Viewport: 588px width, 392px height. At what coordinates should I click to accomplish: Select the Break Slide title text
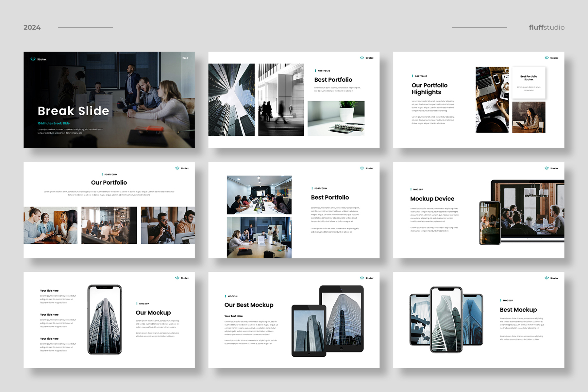tap(73, 111)
